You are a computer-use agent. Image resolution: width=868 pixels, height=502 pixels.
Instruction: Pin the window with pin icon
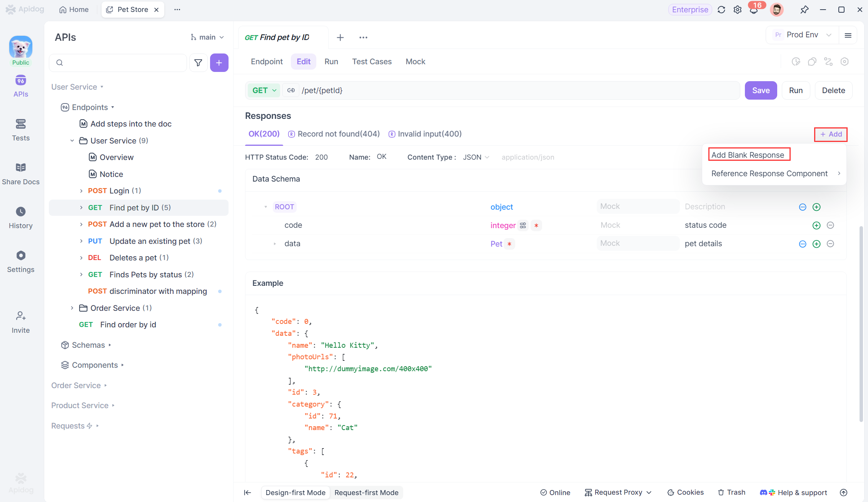(x=804, y=10)
